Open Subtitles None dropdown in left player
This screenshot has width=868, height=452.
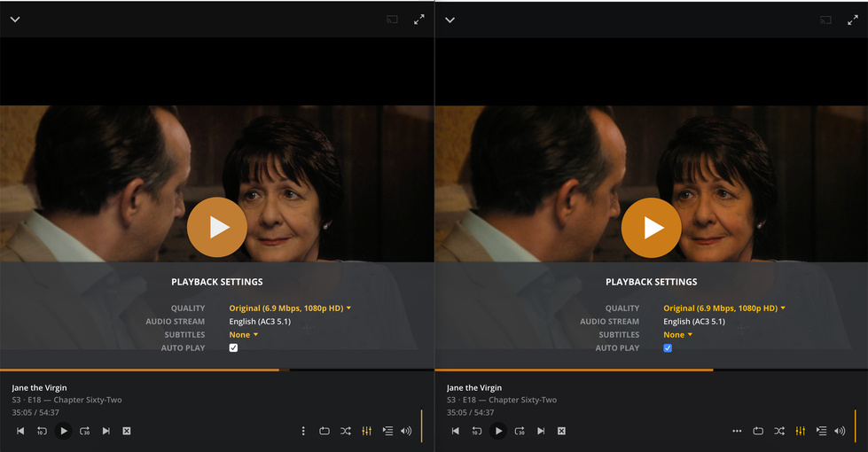pos(244,335)
